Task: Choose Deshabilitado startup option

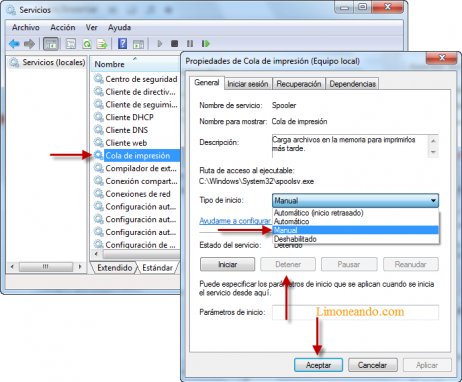Action: tap(355, 239)
